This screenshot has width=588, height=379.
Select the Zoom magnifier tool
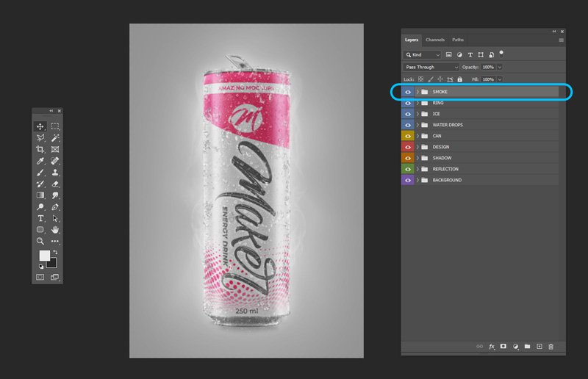(x=40, y=241)
